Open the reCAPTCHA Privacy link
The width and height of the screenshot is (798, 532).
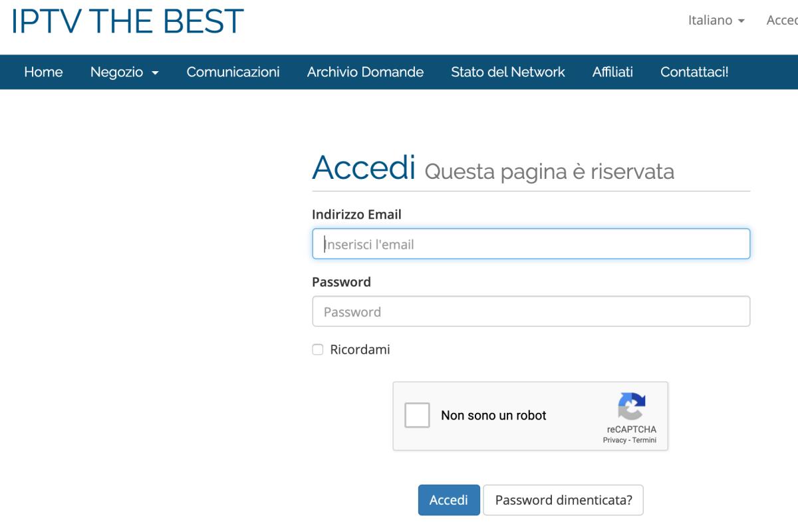[613, 440]
